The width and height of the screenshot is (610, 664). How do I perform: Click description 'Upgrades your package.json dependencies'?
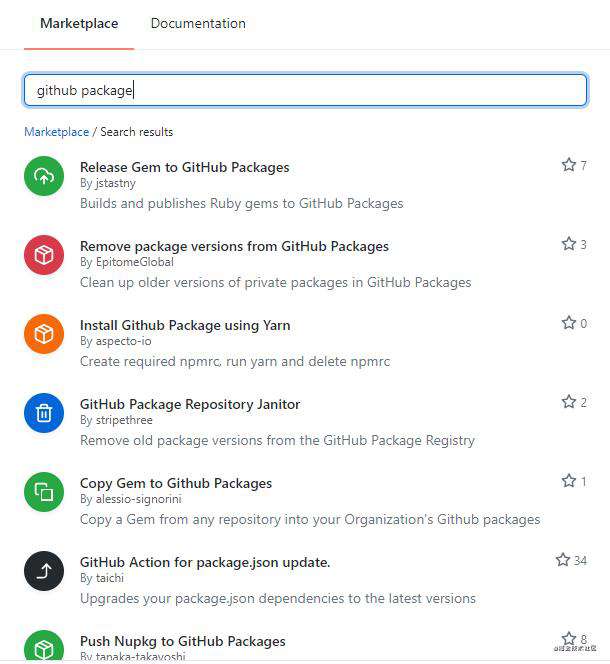point(278,599)
